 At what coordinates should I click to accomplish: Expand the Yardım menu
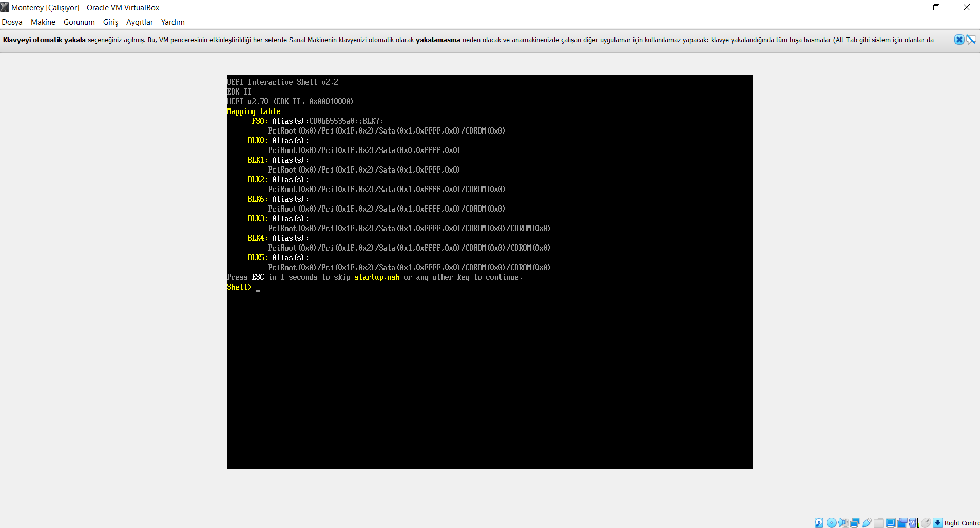pos(173,22)
